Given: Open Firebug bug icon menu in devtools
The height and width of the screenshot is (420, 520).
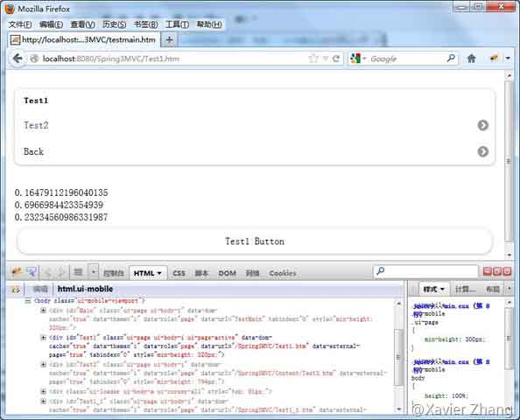Looking at the screenshot, I should pos(16,272).
